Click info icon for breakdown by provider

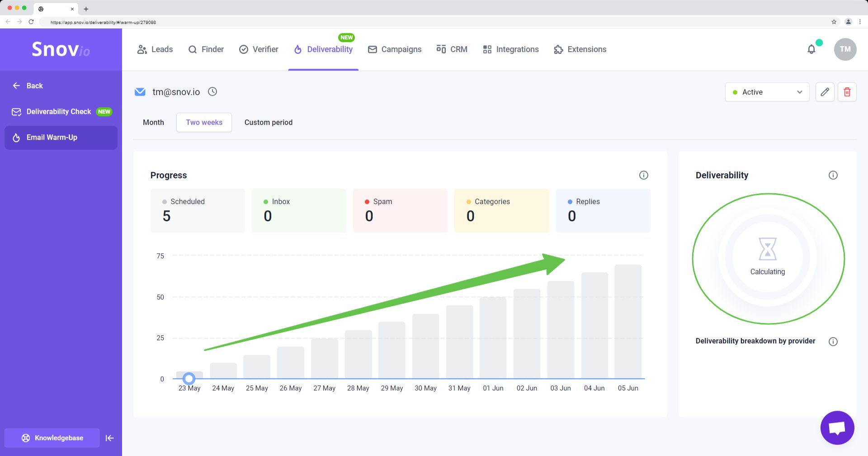(x=833, y=342)
